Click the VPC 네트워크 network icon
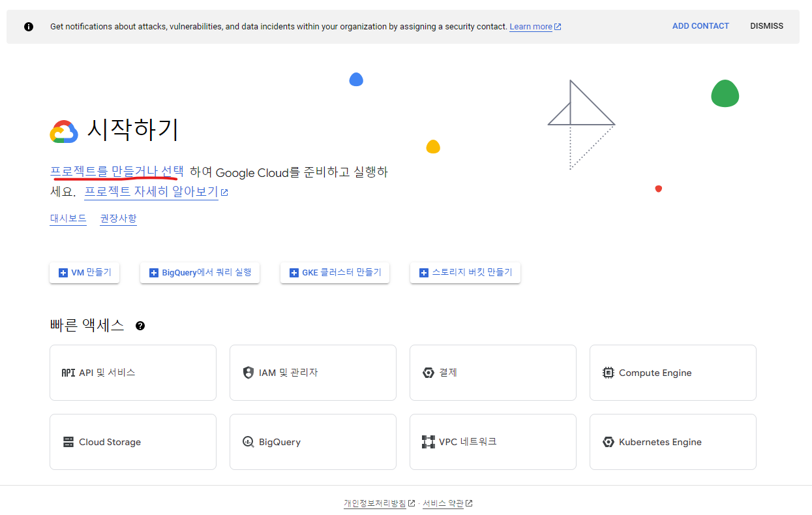Image resolution: width=812 pixels, height=515 pixels. click(x=429, y=442)
